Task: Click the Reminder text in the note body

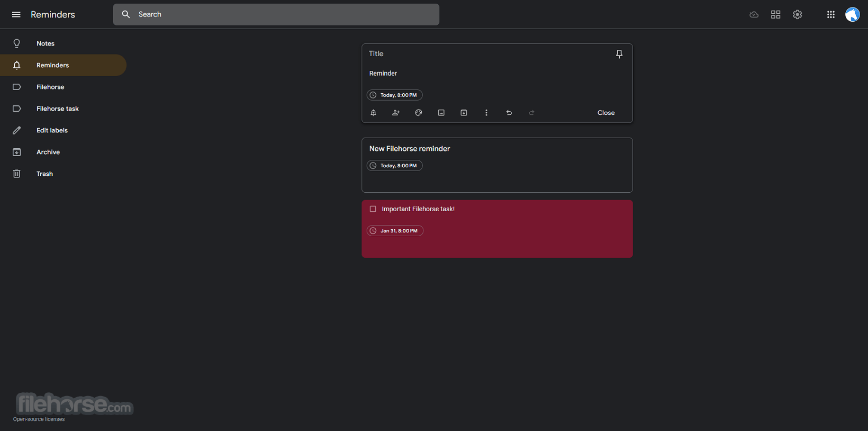Action: (x=383, y=74)
